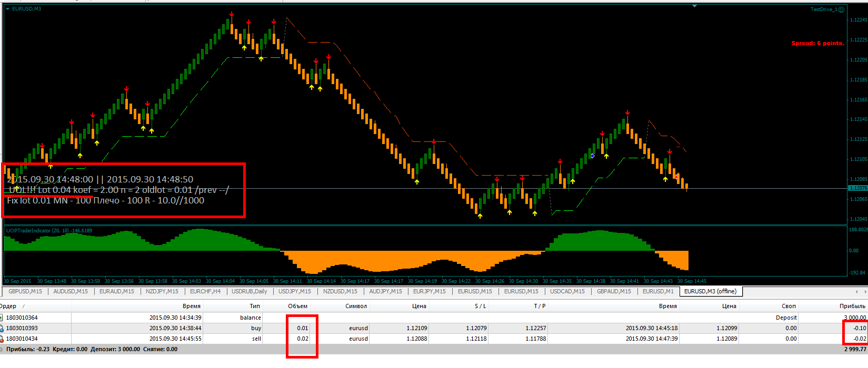Click the close price 1.12099
The width and height of the screenshot is (868, 368).
click(x=726, y=328)
